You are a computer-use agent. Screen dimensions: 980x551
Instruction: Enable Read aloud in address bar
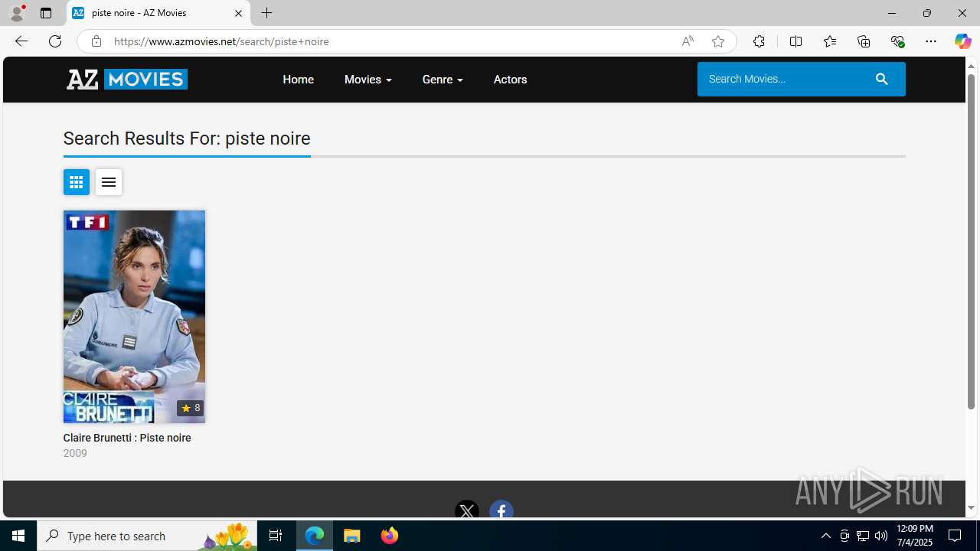(x=687, y=41)
